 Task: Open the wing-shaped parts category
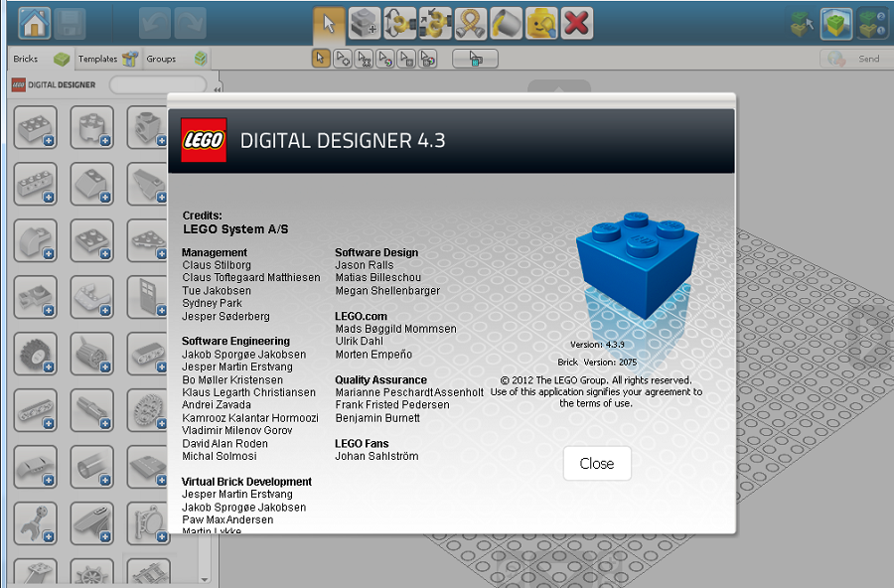91,523
